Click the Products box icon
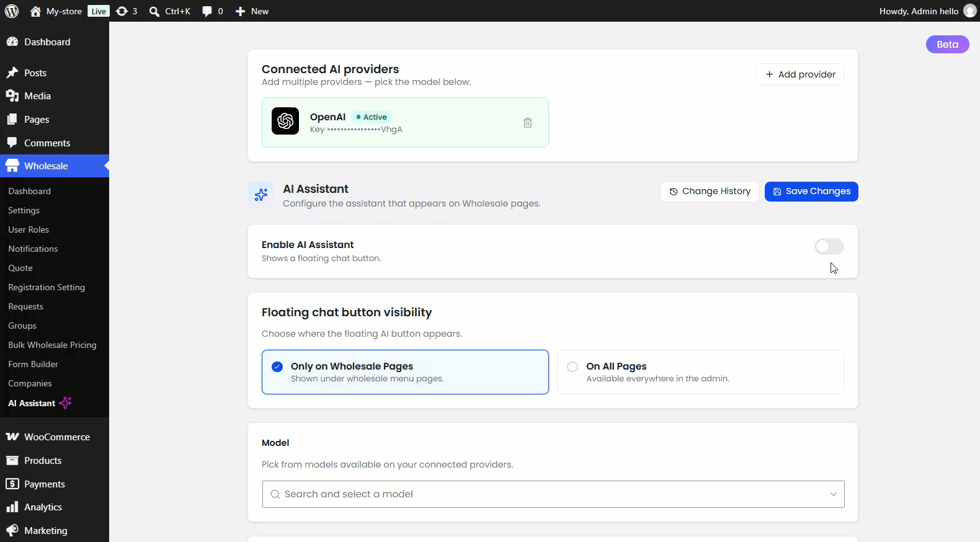 tap(12, 461)
